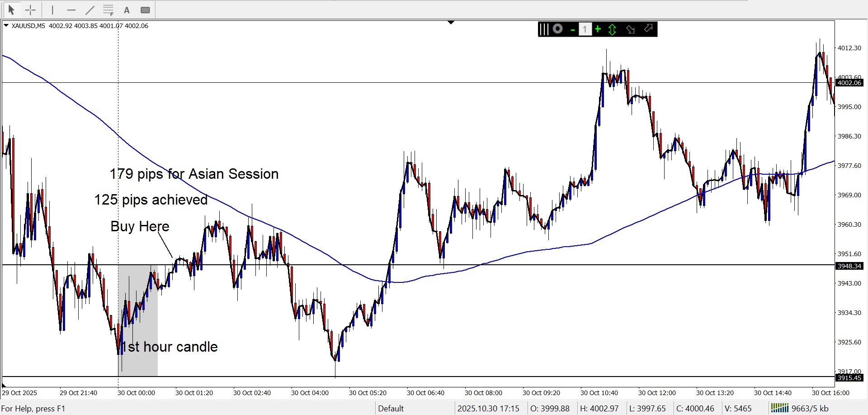
Task: Click the "30 Oct 00:00" time axis label
Action: [136, 393]
